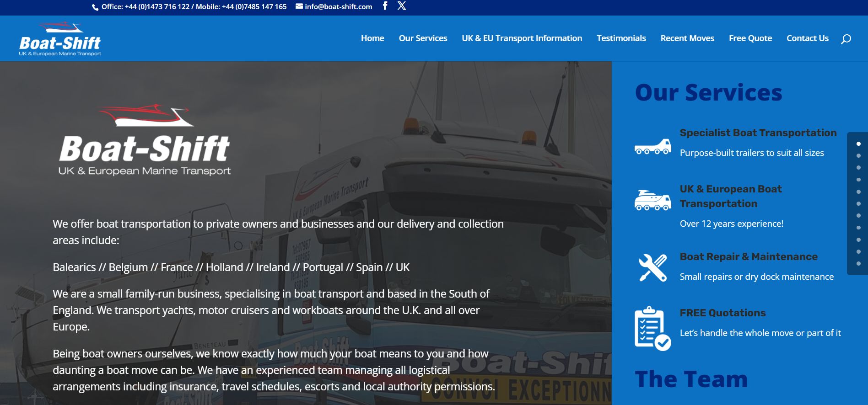The height and width of the screenshot is (405, 868).
Task: Open the Our Services menu item
Action: tap(423, 38)
